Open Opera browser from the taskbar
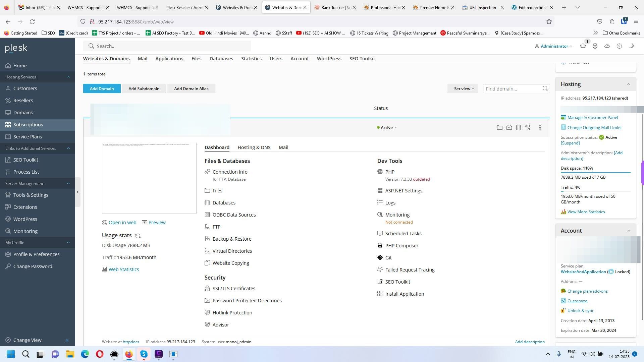The width and height of the screenshot is (644, 362). click(99, 354)
